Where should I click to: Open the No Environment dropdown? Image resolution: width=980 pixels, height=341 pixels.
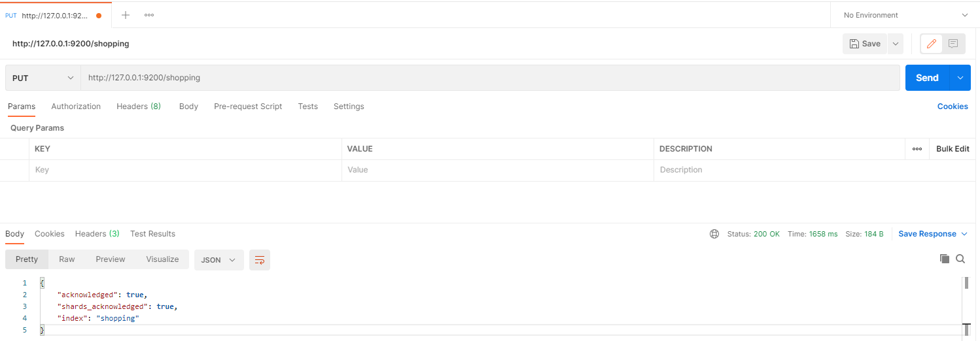click(905, 15)
